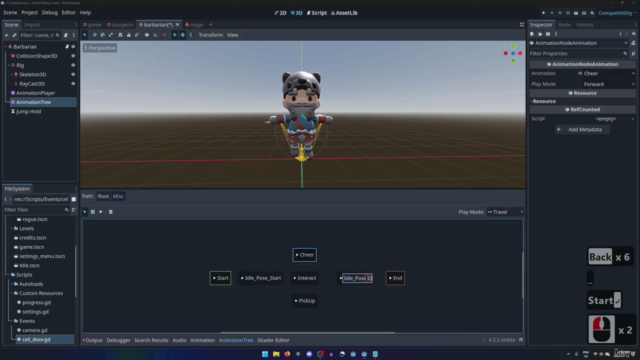The width and height of the screenshot is (640, 360).
Task: Click the state machine horizontal scrollbar
Action: [308, 333]
